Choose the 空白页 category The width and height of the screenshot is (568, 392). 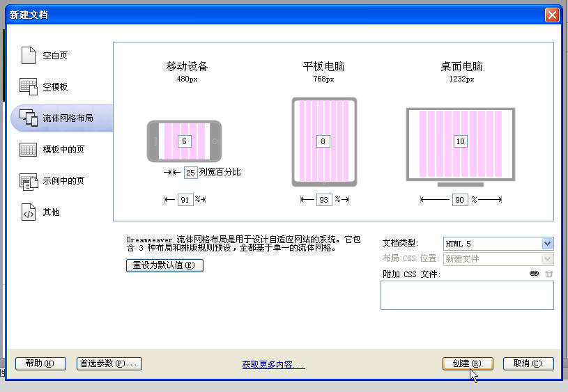[55, 56]
